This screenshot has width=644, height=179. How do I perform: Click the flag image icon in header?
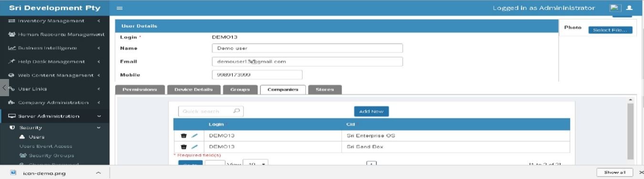pos(615,8)
